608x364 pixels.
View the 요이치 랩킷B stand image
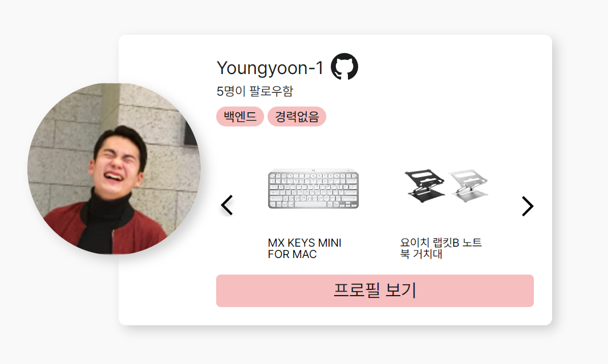(445, 185)
